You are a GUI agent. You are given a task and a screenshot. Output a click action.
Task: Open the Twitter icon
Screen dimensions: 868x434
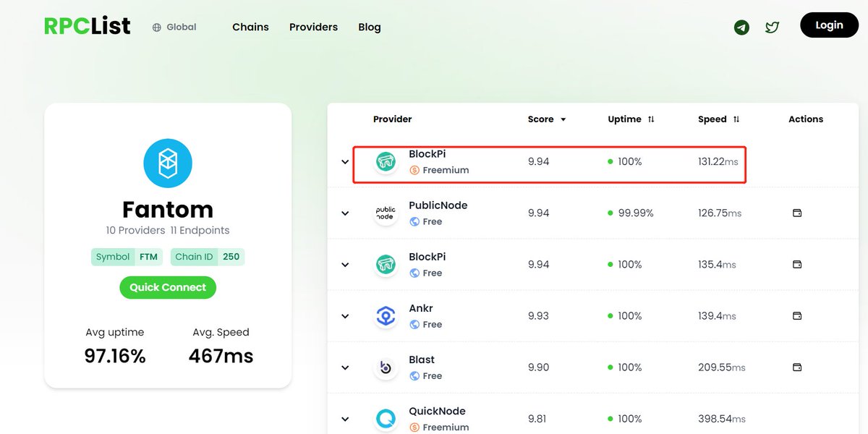tap(772, 27)
